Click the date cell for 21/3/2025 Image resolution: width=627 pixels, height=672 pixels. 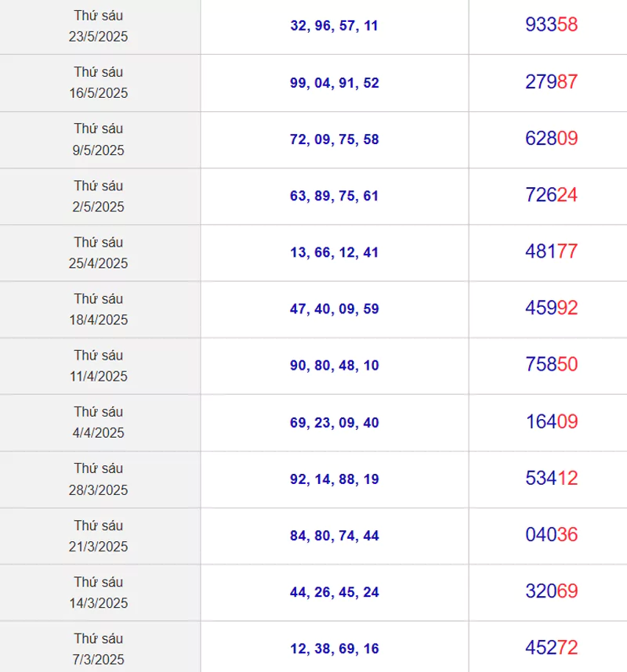pyautogui.click(x=100, y=537)
